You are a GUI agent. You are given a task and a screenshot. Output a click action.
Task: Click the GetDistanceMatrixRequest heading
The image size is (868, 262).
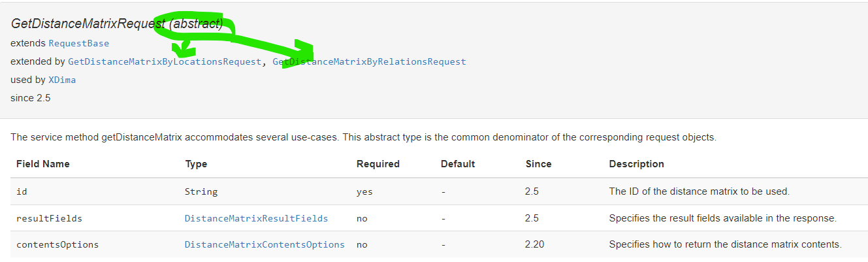tap(88, 24)
